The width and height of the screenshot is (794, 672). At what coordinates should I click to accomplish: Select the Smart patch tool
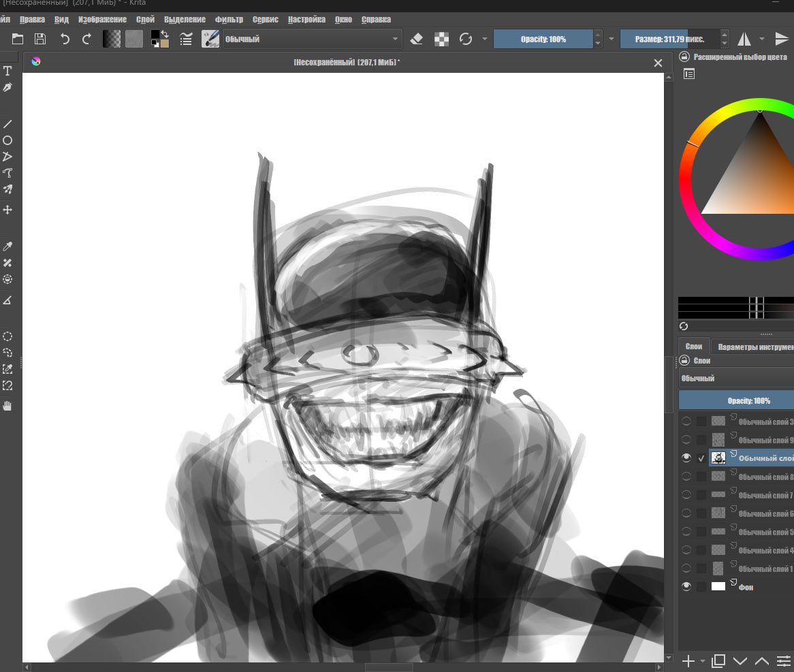click(7, 263)
